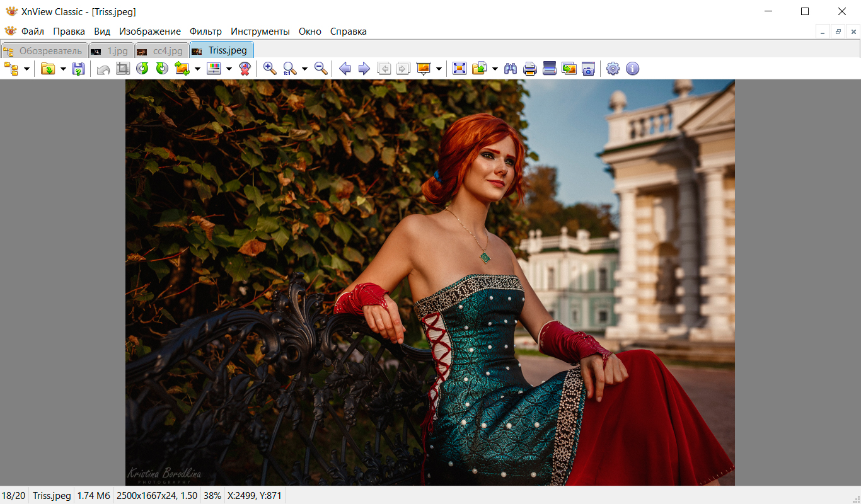Expand the dropdown next to the copy-to-folder icon
Image resolution: width=861 pixels, height=504 pixels.
(x=495, y=69)
